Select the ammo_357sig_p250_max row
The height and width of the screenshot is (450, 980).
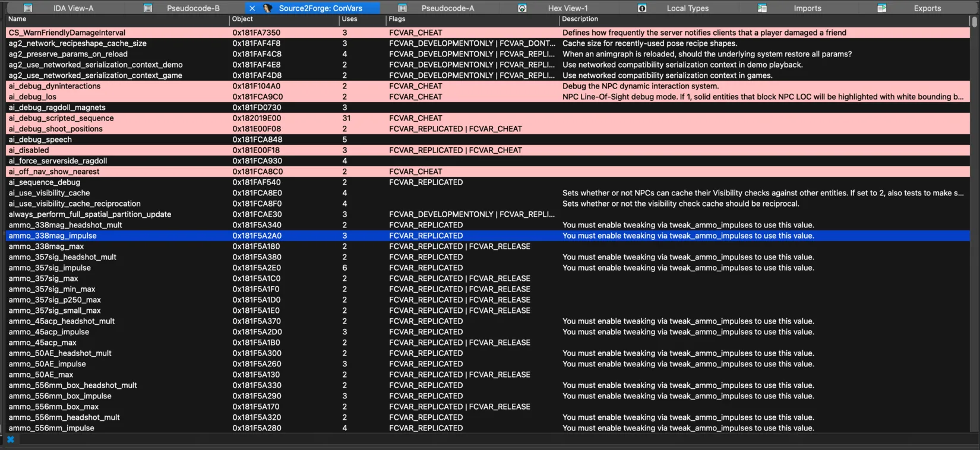point(488,300)
